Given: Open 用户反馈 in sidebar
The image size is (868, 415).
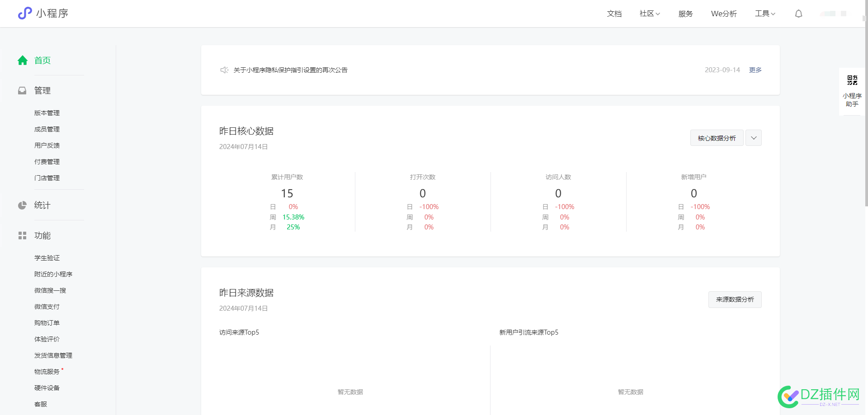Looking at the screenshot, I should (x=47, y=145).
